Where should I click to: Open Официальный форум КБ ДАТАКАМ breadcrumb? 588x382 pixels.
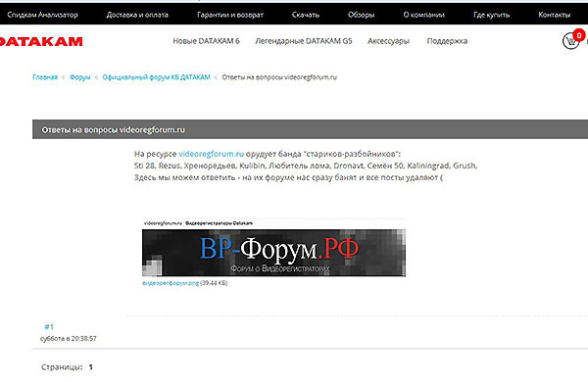(x=156, y=76)
